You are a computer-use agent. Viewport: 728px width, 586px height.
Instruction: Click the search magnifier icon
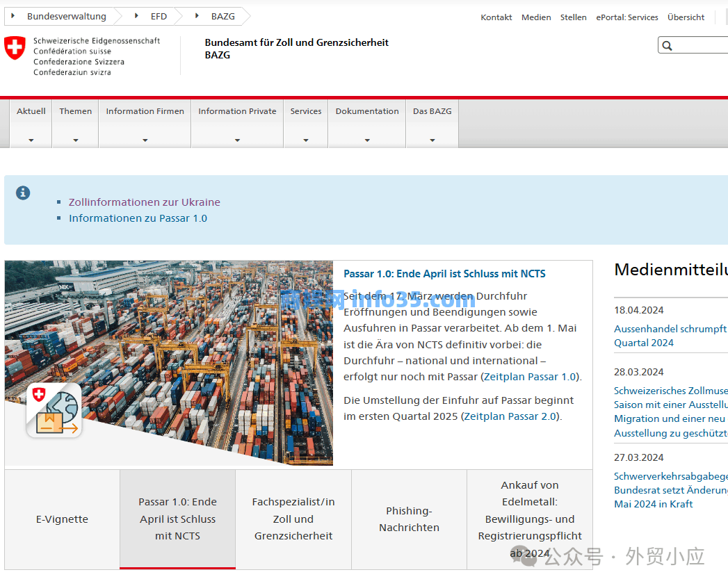(668, 45)
